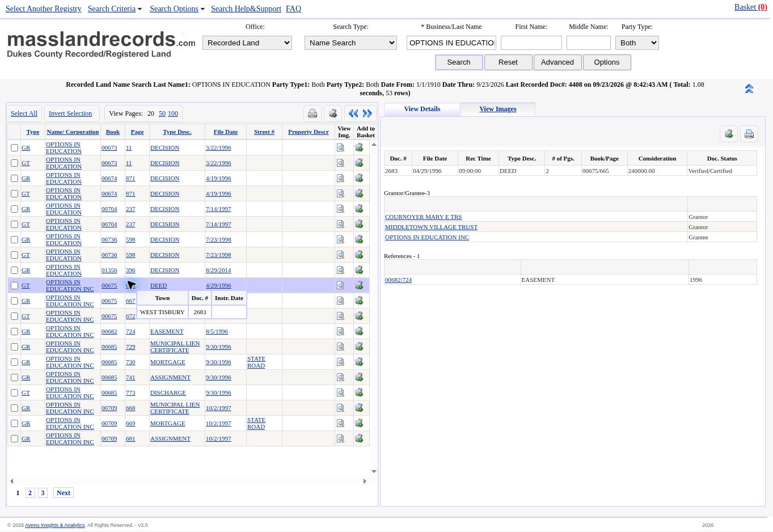
Task: Print the document details panel
Action: (749, 134)
